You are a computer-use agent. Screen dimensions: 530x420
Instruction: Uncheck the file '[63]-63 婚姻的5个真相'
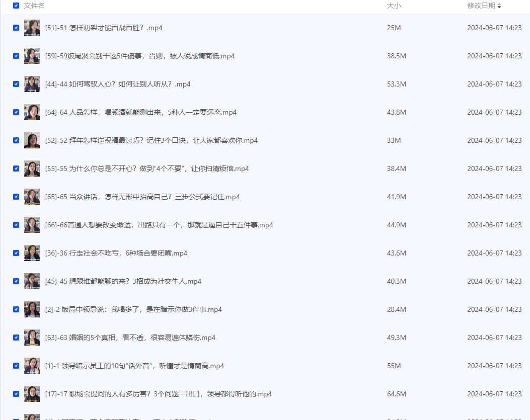pyautogui.click(x=16, y=338)
